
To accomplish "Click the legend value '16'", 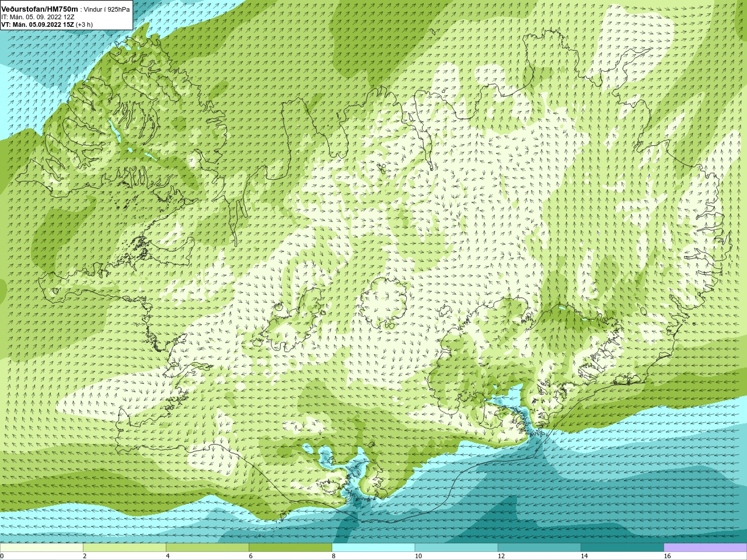I will point(667,556).
